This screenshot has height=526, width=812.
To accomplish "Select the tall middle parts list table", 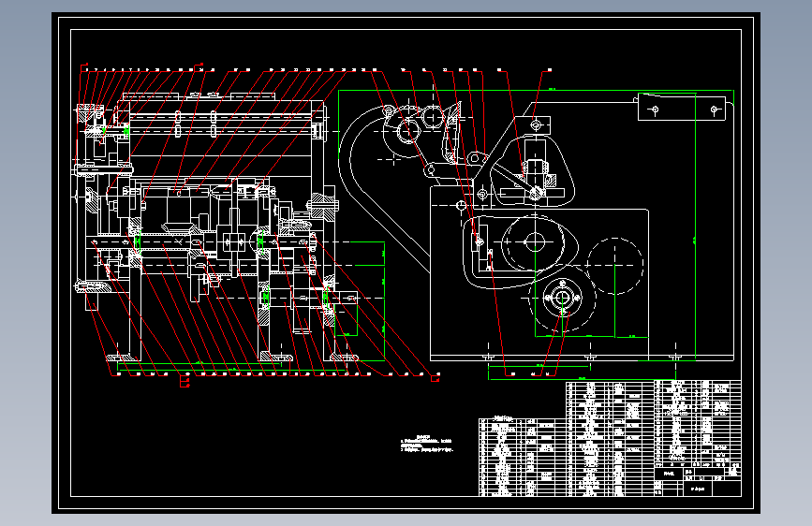I will pyautogui.click(x=610, y=438).
